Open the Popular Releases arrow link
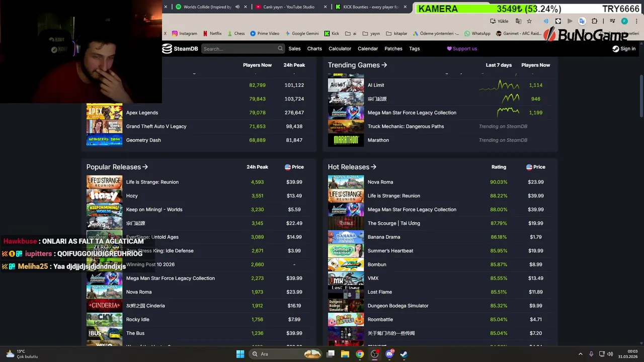This screenshot has height=362, width=644. tap(145, 167)
